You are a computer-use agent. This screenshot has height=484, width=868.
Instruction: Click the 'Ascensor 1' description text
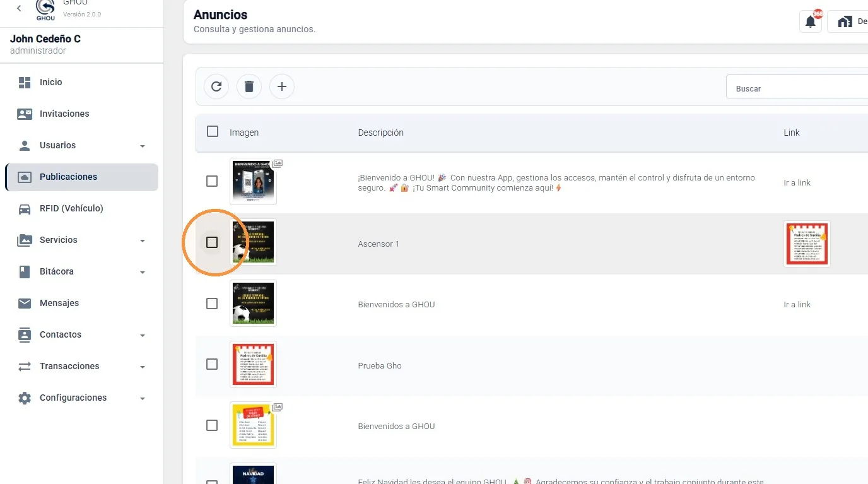pyautogui.click(x=378, y=244)
